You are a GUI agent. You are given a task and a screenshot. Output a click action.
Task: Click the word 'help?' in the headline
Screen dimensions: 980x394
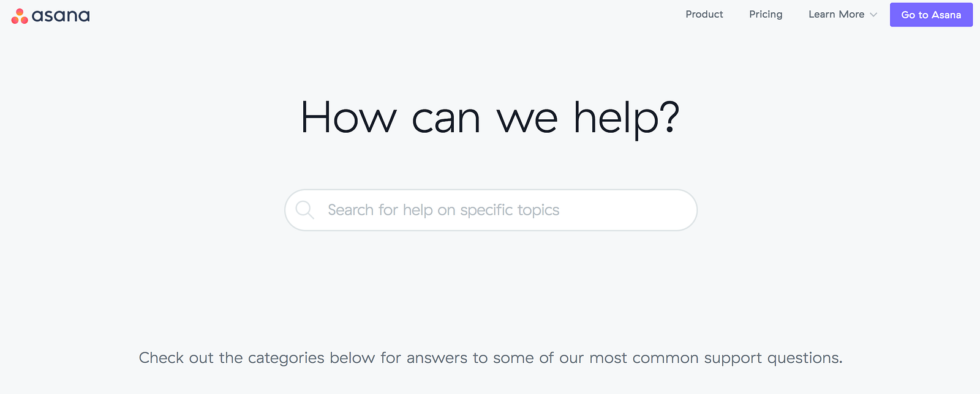(626, 117)
